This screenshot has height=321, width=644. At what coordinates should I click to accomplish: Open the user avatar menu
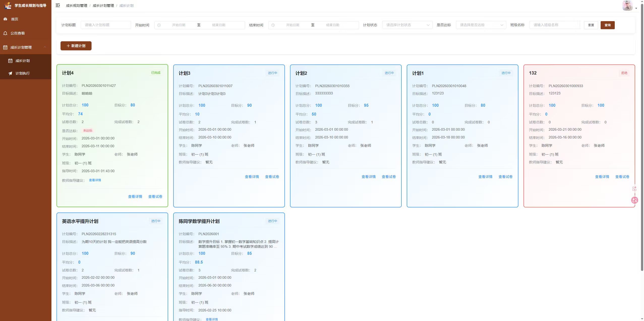(x=627, y=6)
